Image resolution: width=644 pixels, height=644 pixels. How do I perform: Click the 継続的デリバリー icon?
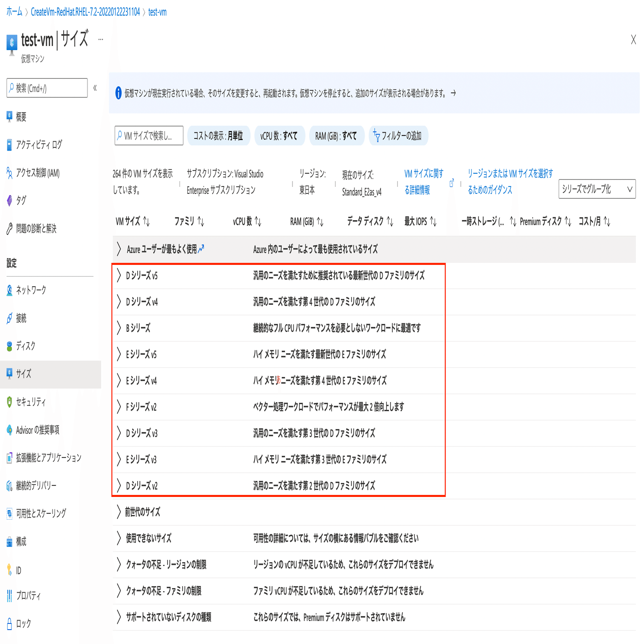[9, 486]
